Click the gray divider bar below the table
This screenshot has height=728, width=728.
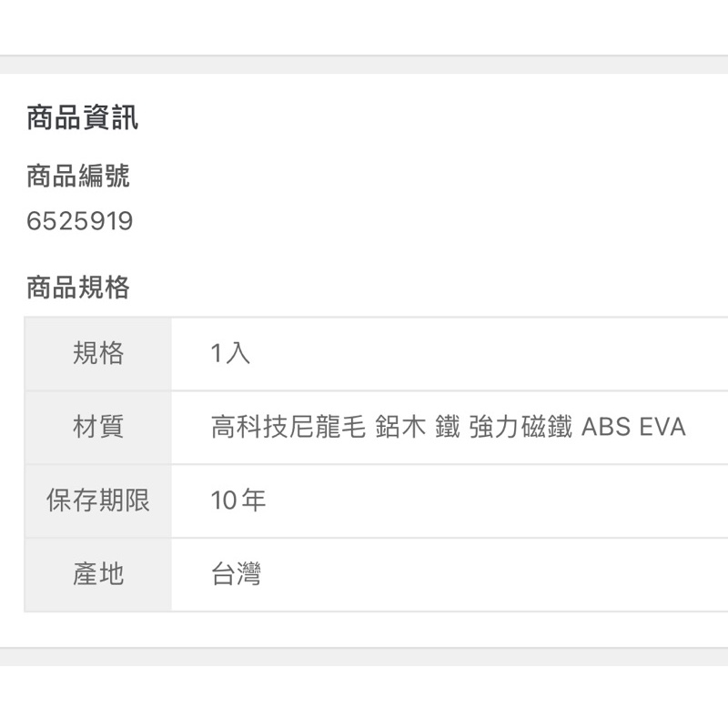point(364,656)
